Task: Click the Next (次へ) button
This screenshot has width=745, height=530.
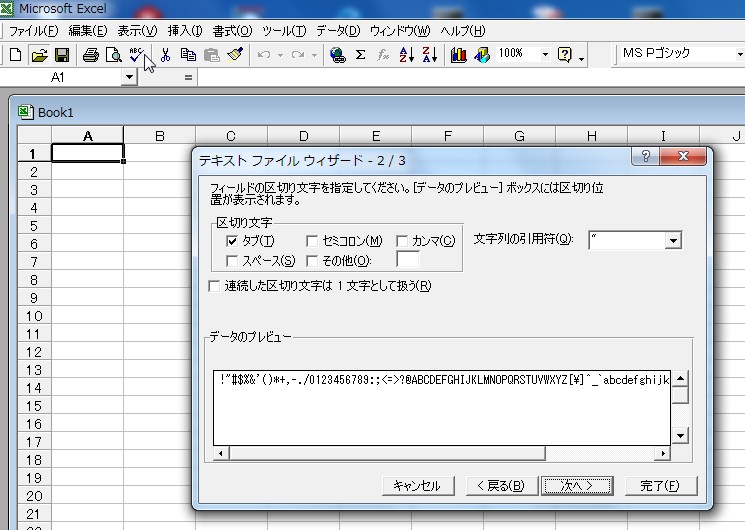Action: tap(577, 486)
